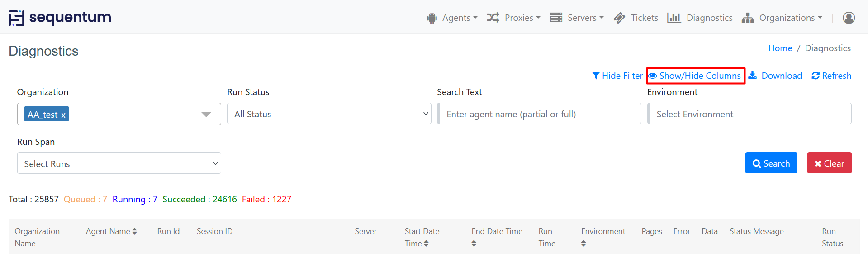This screenshot has width=868, height=254.
Task: Sort by Start Date Time arrows
Action: click(426, 244)
